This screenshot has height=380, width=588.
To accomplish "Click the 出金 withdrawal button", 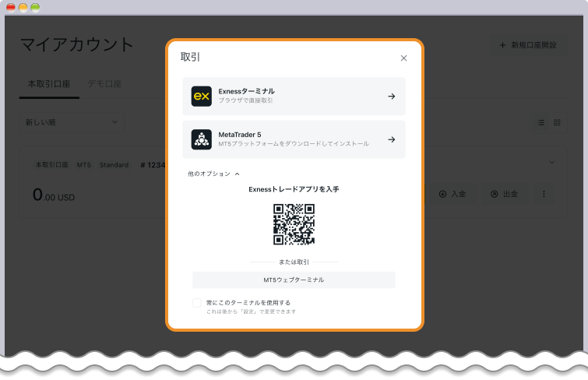I will [505, 194].
